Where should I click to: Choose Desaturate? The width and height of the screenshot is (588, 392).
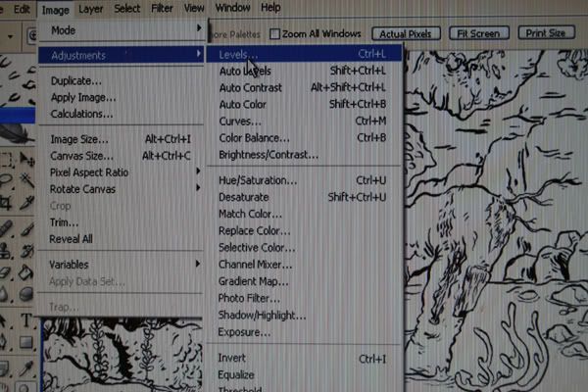click(x=304, y=197)
